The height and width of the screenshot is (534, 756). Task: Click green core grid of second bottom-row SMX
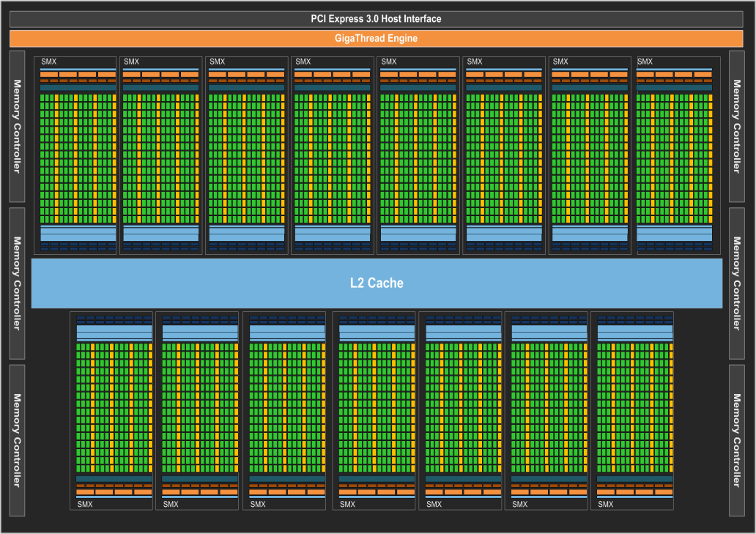point(199,407)
